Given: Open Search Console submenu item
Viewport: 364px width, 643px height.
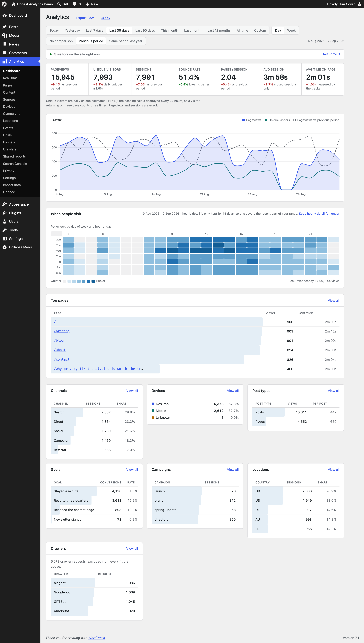Looking at the screenshot, I should pyautogui.click(x=15, y=164).
